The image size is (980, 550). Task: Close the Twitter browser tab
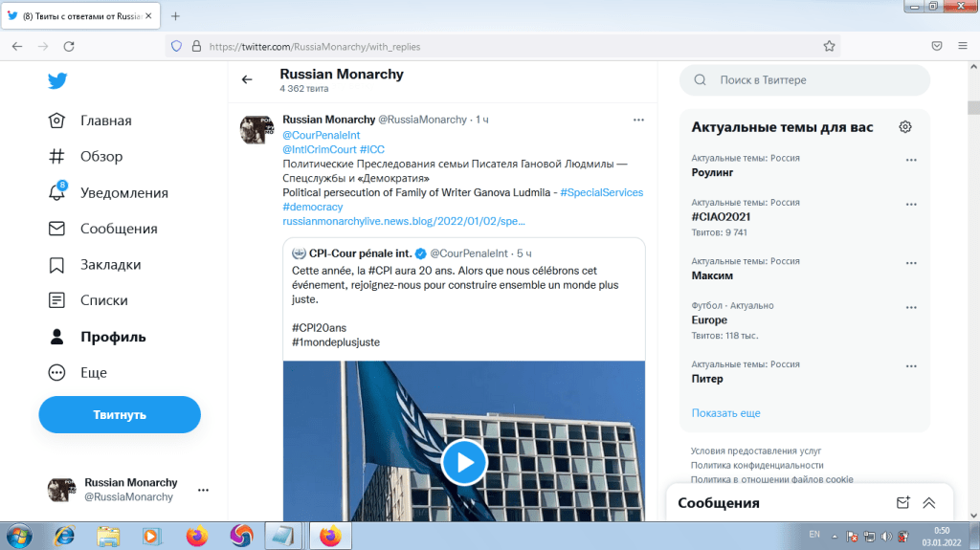tap(148, 15)
